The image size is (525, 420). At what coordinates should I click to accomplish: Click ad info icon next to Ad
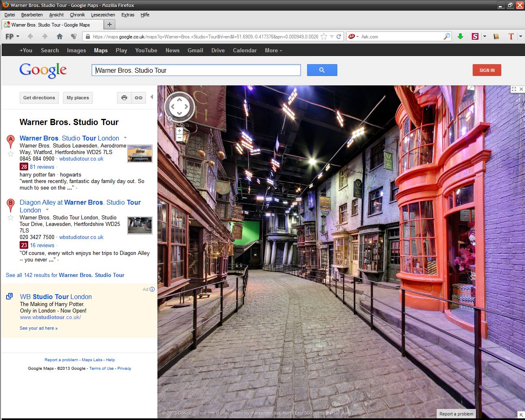click(152, 289)
